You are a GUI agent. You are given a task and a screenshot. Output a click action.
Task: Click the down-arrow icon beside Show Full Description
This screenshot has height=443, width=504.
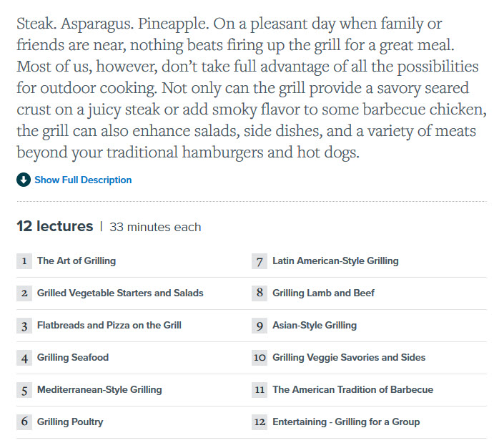tap(24, 180)
